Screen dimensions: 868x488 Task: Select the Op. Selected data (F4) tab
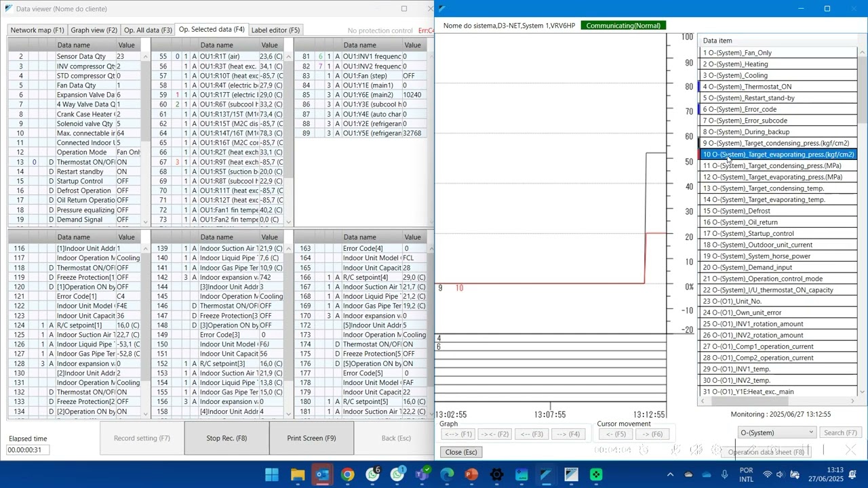(x=212, y=29)
